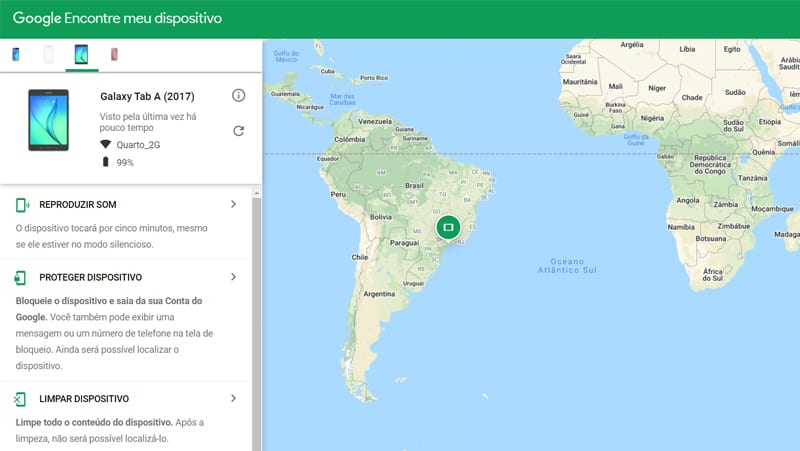Screen dimensions: 800x451
Task: Click the Galaxy Tab A tablet image
Action: click(48, 120)
